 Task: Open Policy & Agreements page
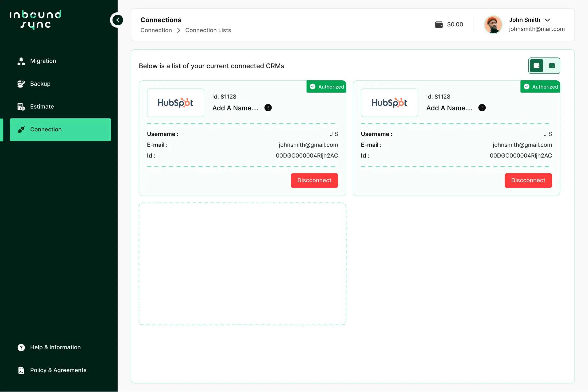point(58,370)
